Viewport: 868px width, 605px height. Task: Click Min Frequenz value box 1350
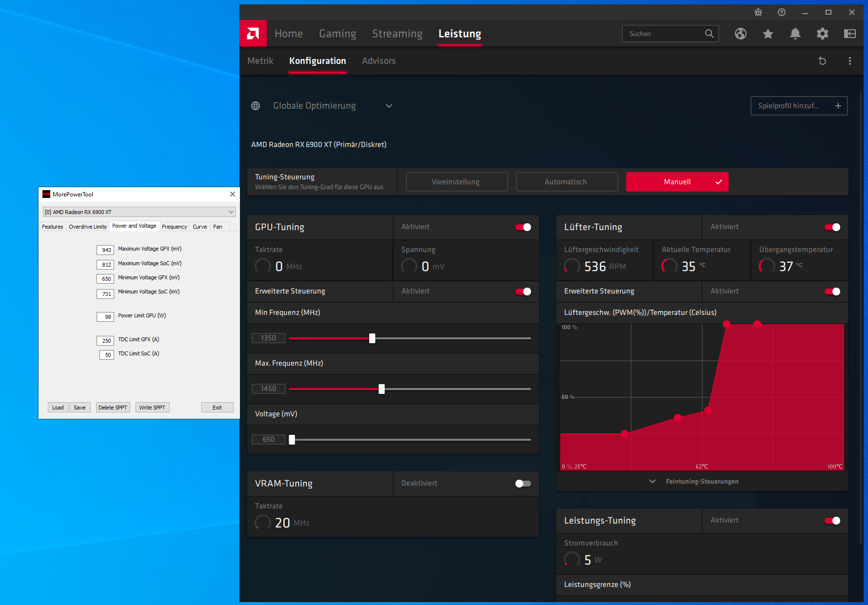click(x=269, y=338)
